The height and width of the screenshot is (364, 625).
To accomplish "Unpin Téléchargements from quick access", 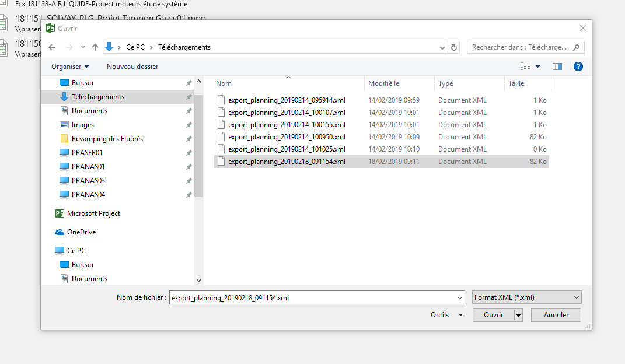I will (x=188, y=97).
